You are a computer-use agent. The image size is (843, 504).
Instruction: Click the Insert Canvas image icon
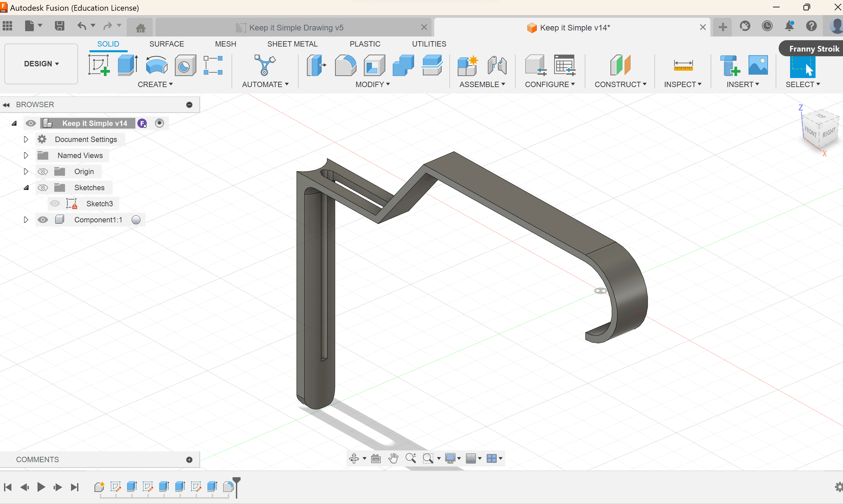coord(758,65)
